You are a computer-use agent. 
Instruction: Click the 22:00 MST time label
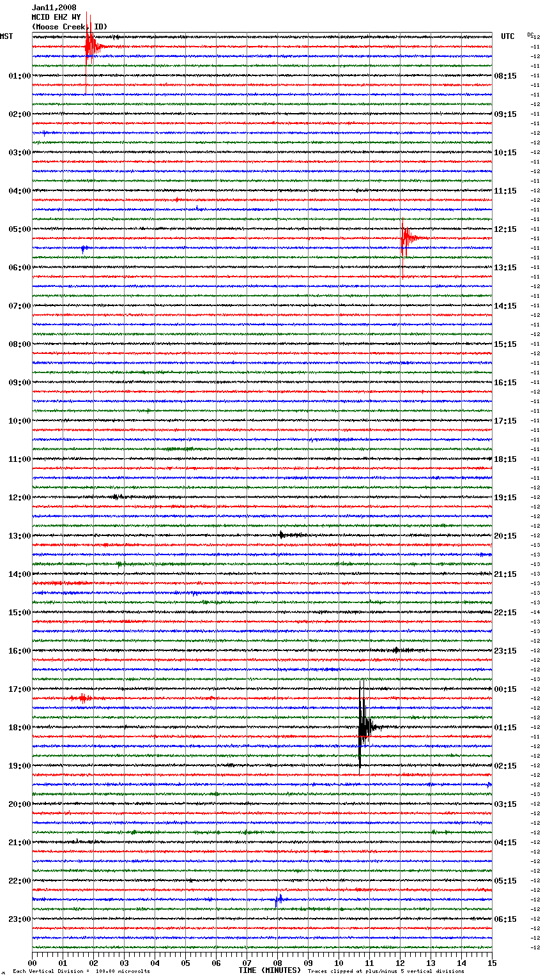point(19,881)
